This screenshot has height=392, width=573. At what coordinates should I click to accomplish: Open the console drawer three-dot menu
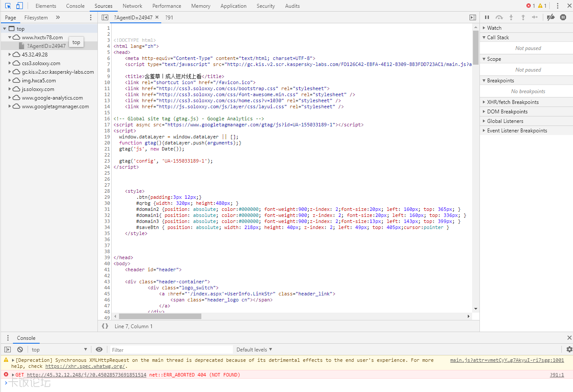[x=7, y=338]
